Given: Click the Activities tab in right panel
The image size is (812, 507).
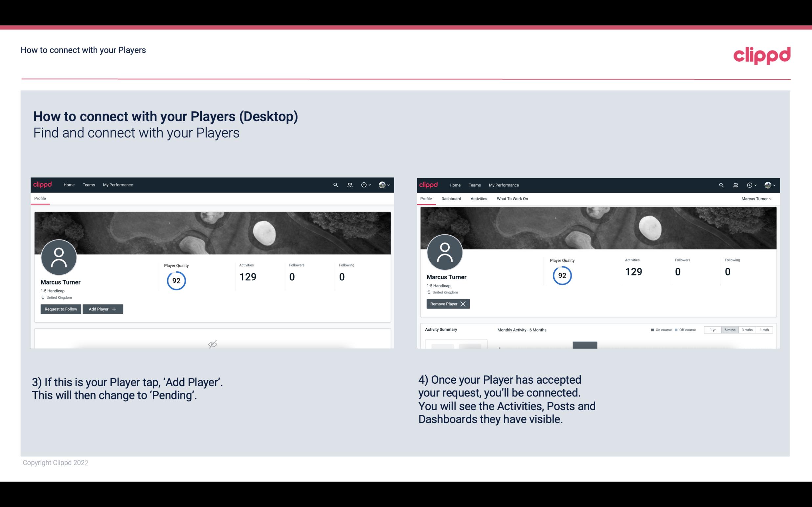Looking at the screenshot, I should (x=479, y=199).
